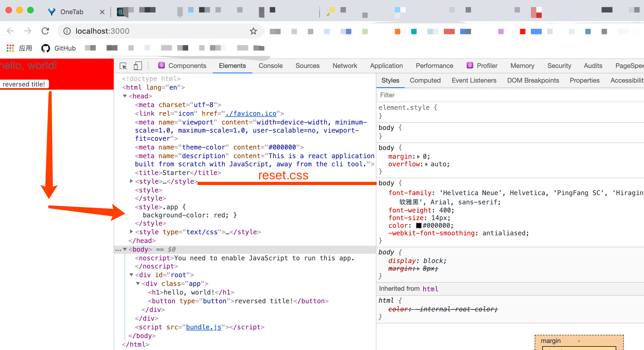
Task: Open the React Components panel
Action: [182, 66]
